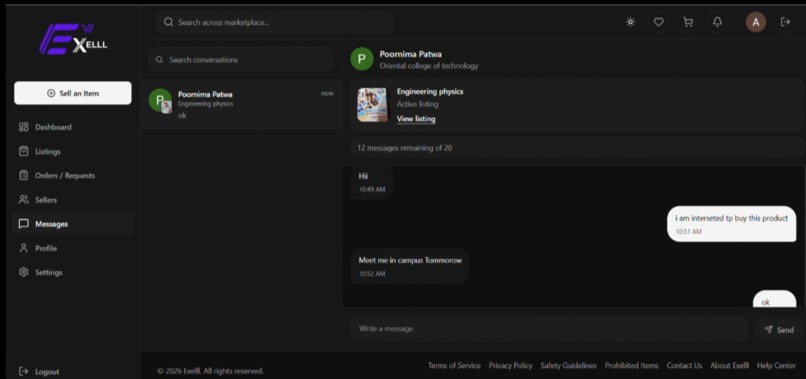Open Settings in sidebar
This screenshot has height=379, width=806.
[72, 272]
